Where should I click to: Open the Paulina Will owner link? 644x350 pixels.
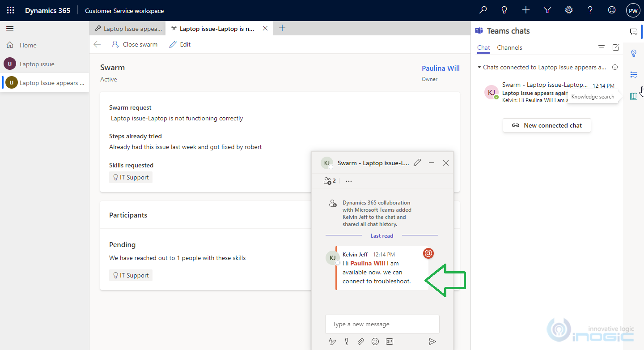(x=441, y=68)
